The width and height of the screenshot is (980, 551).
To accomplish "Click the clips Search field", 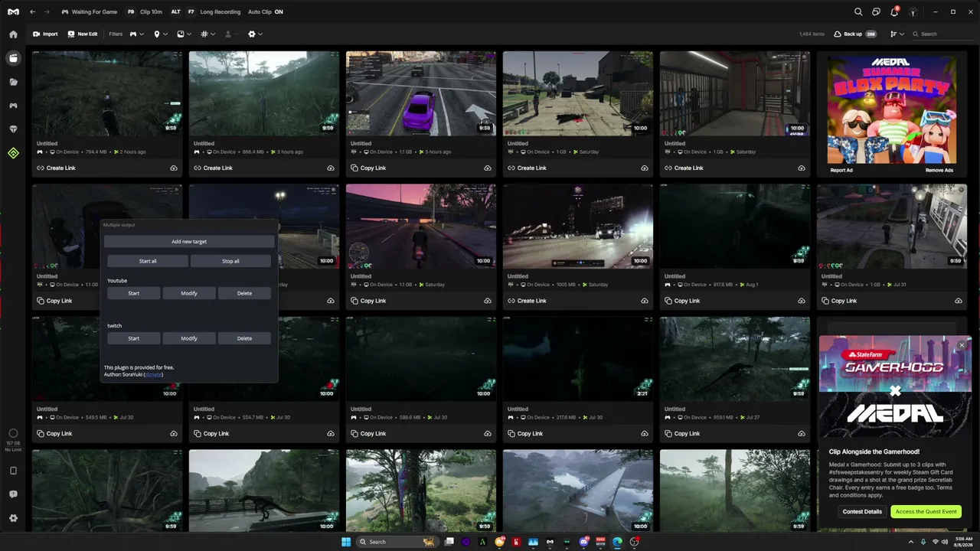I will coord(943,34).
